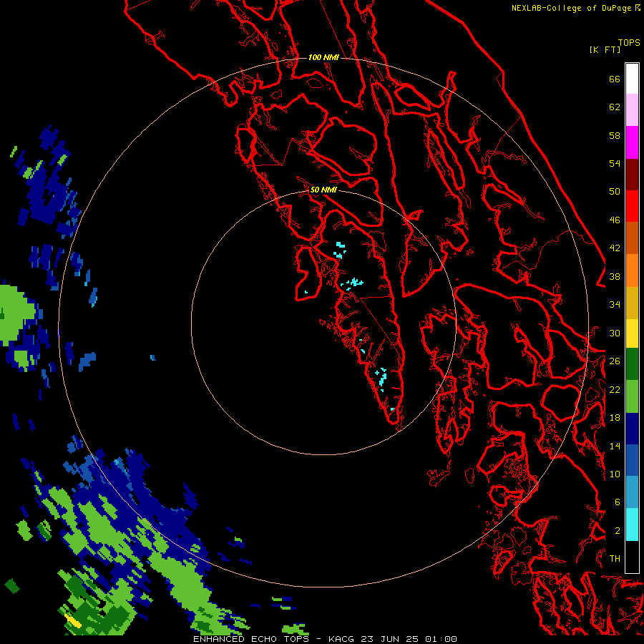The image size is (644, 644).
Task: Select the medium blue legend swatch
Action: click(x=632, y=460)
